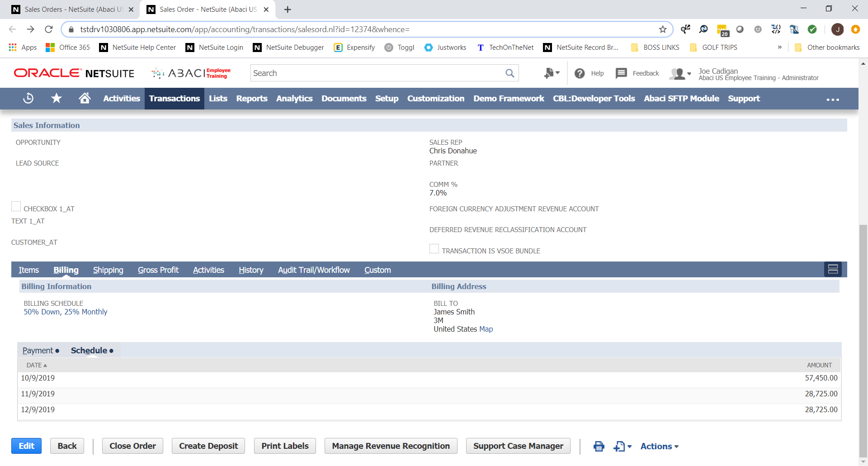The image size is (868, 466).
Task: Click the page vertical scrollbar thumb
Action: point(863,341)
